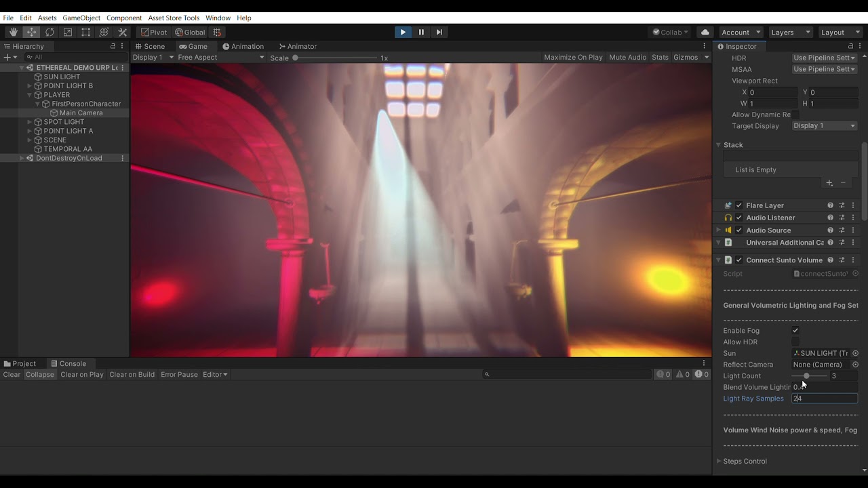The height and width of the screenshot is (488, 868).
Task: Expand POINT LIGHT B in Hierarchy
Action: click(29, 86)
